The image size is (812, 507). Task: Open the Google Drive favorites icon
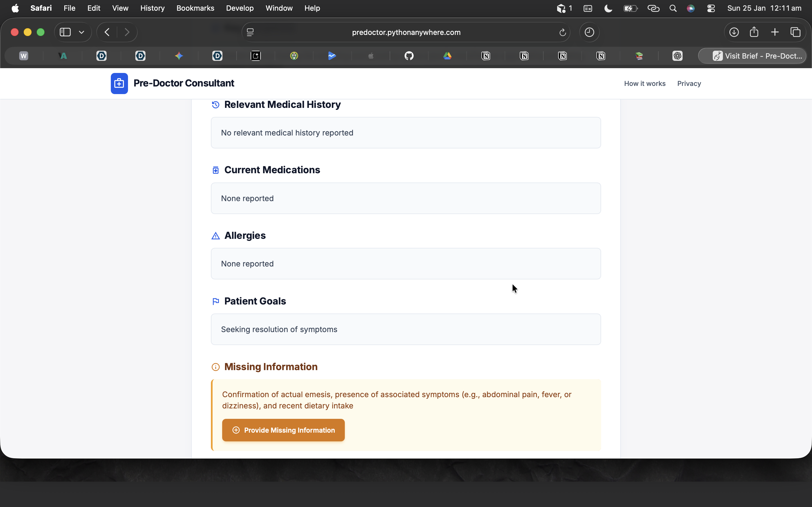point(447,56)
